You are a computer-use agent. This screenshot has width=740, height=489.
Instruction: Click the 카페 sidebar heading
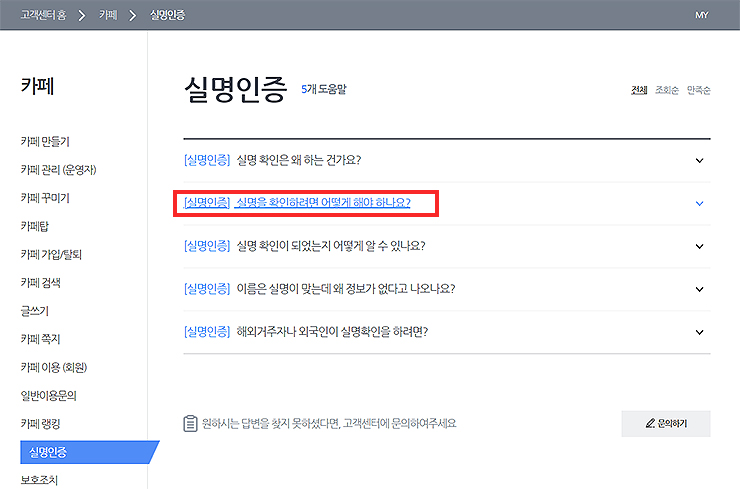point(38,86)
